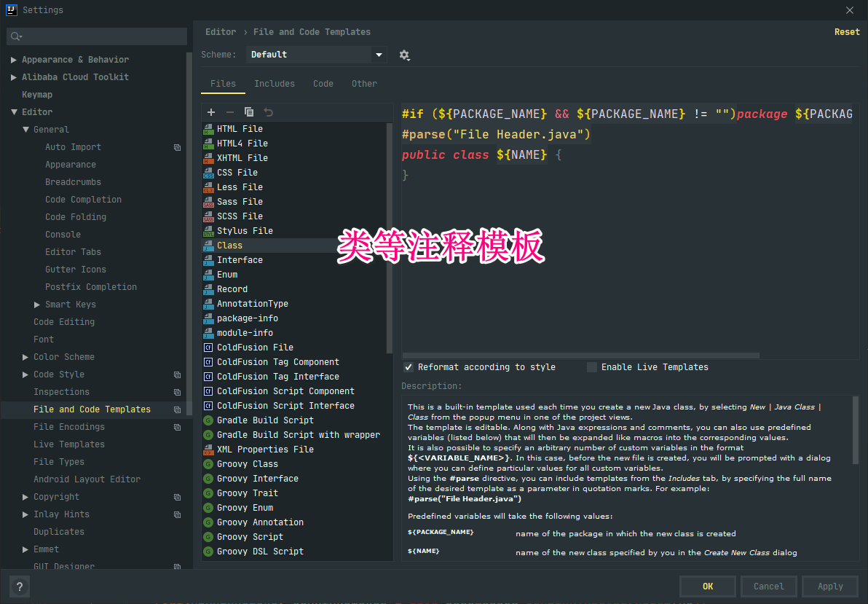Click the description panel vertical scrollbar
868x604 pixels.
coord(856,430)
